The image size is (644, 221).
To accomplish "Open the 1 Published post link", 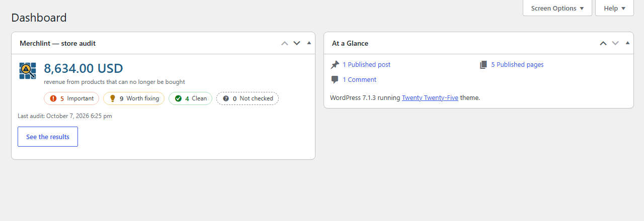I will [366, 65].
